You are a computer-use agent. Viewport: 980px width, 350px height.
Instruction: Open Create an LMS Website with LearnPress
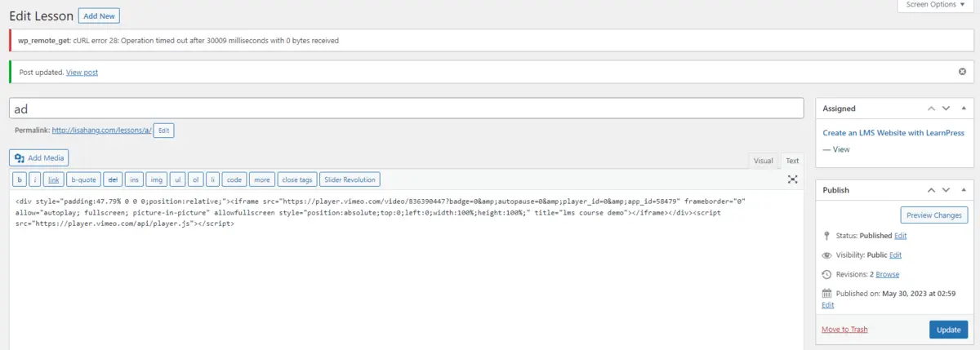[893, 133]
